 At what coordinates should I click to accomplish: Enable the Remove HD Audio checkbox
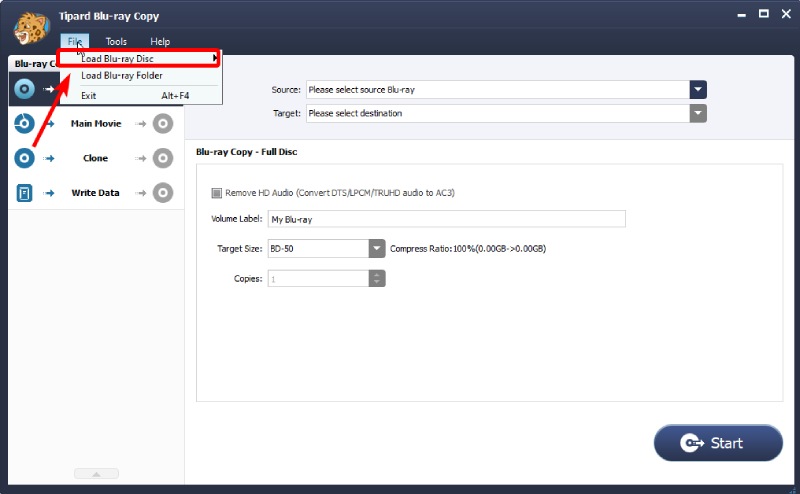[x=216, y=193]
